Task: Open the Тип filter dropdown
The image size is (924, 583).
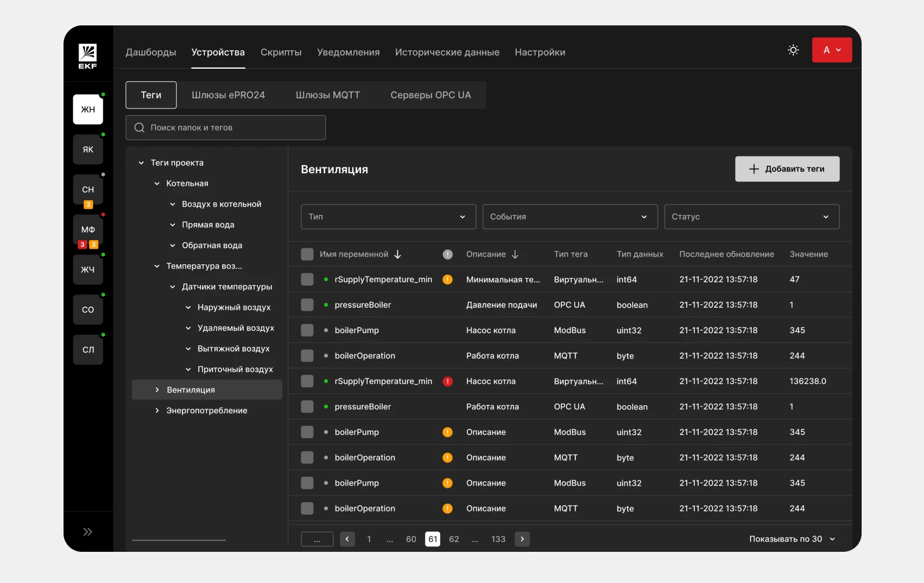Action: pos(388,217)
